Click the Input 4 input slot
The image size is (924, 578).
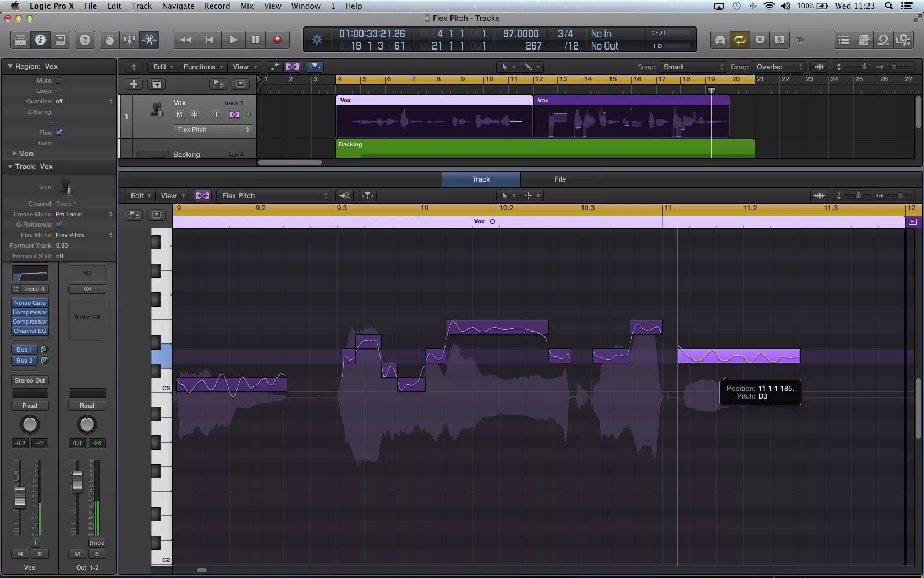[x=35, y=289]
